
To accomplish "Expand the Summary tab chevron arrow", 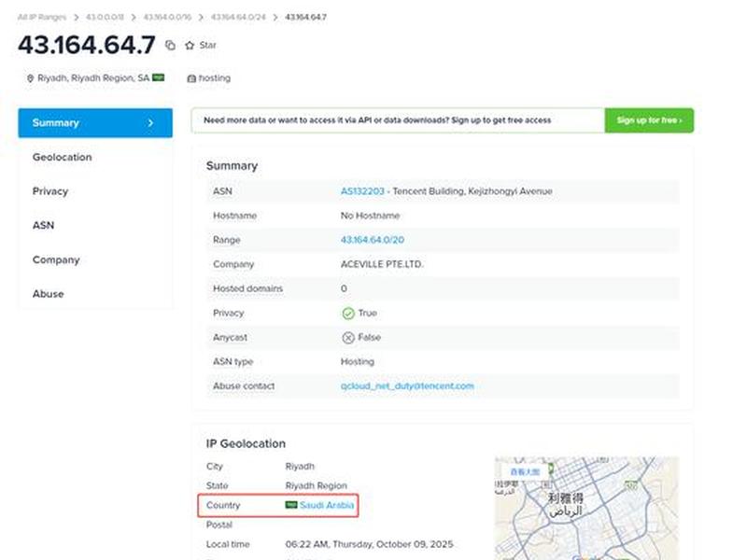I will 150,123.
